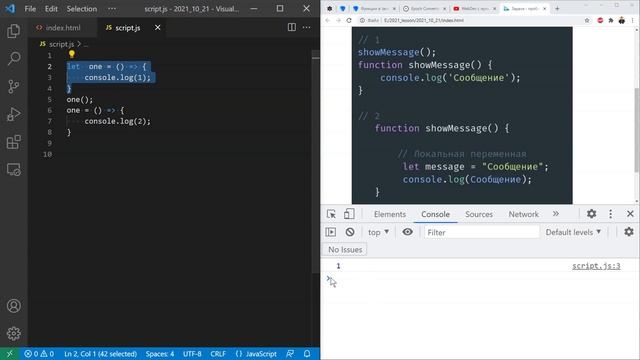Close the script.js editor tab
The width and height of the screenshot is (640, 360).
[x=158, y=27]
